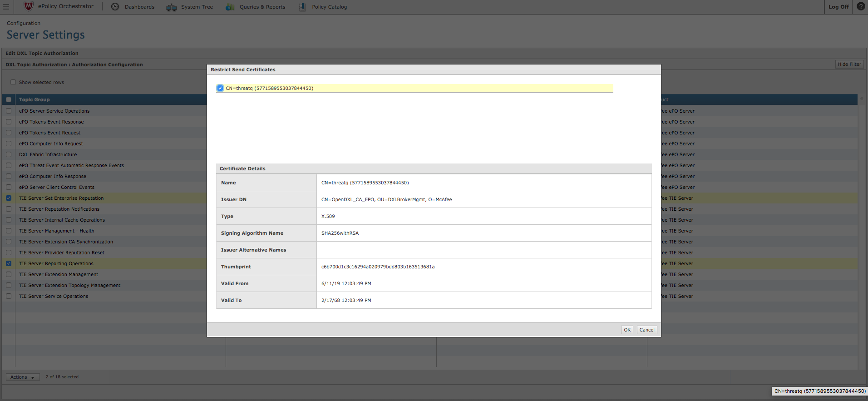Open the hamburger menu icon

[6, 7]
